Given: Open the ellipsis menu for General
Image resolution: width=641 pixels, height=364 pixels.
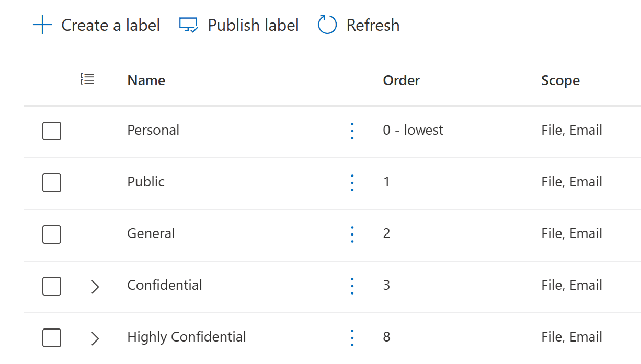Looking at the screenshot, I should tap(352, 234).
